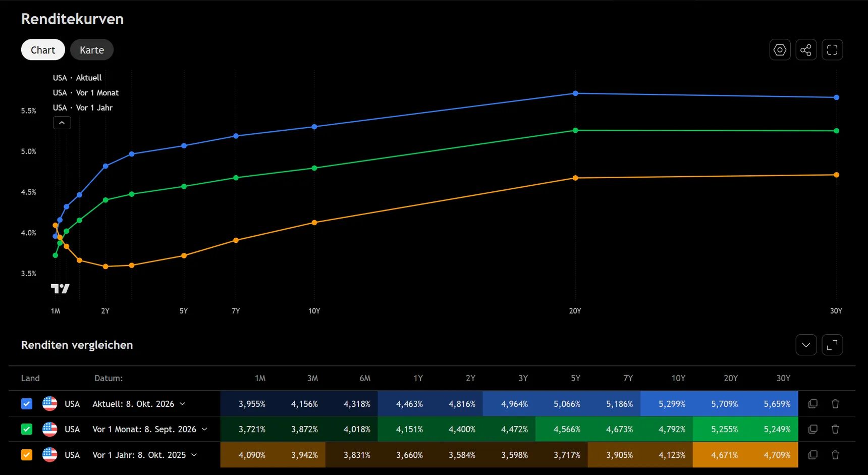Image resolution: width=868 pixels, height=475 pixels.
Task: Disable the orange Vor 1 Jahr checkbox
Action: 27,455
